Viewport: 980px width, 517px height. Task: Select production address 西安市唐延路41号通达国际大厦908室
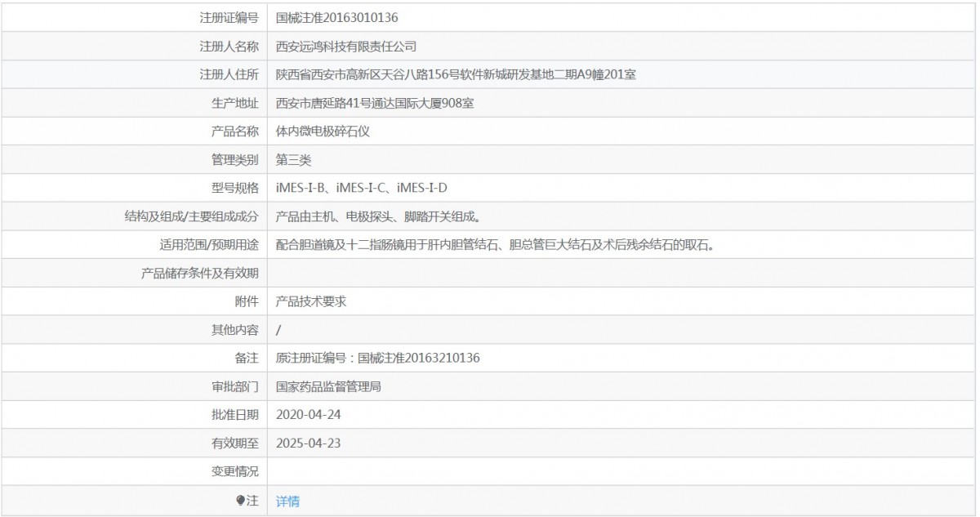[376, 103]
